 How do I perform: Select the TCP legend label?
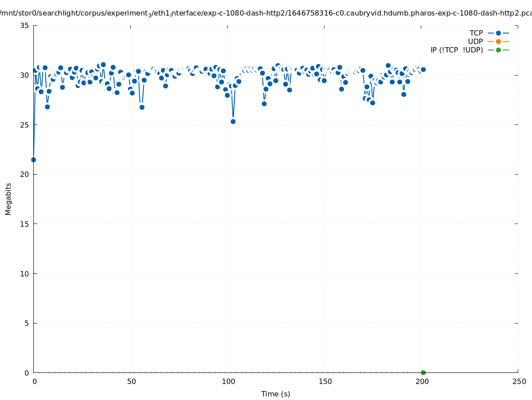coord(476,33)
